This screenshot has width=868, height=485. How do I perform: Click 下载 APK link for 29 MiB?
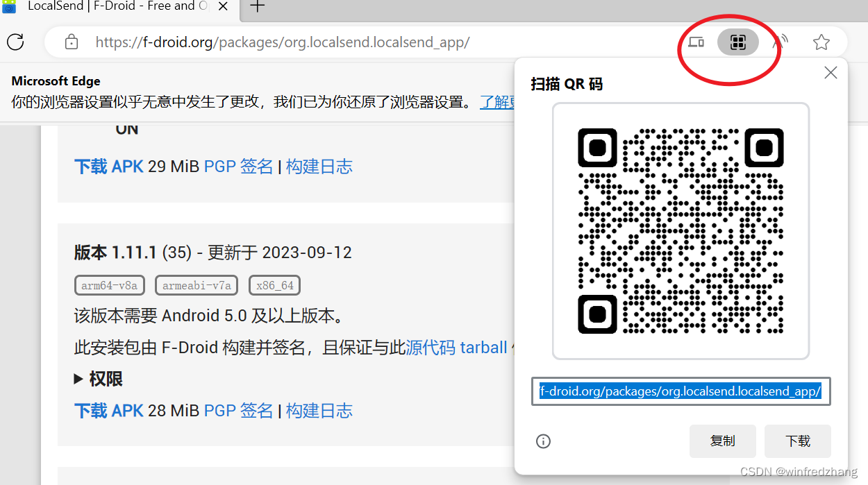click(109, 167)
